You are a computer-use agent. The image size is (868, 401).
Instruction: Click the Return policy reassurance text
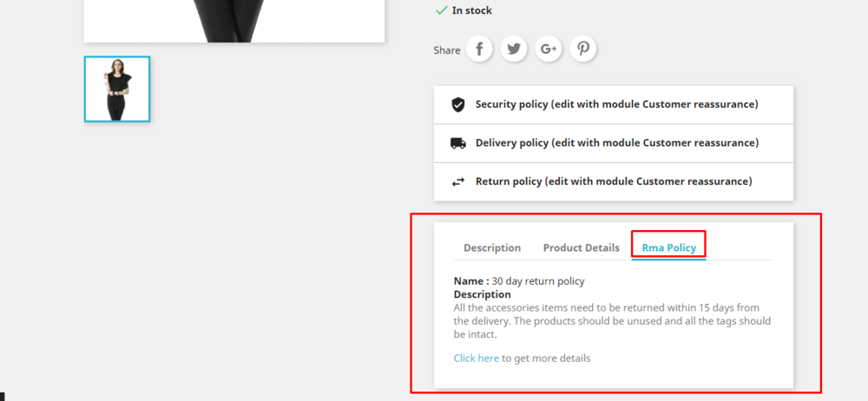pyautogui.click(x=613, y=181)
